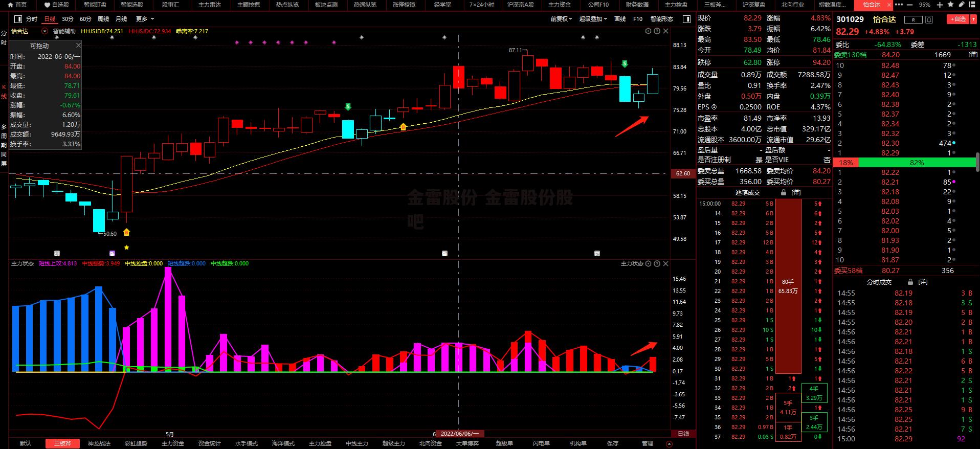Open the 超级叠加 overlay dropdown
Viewport: 980px width, 449px height.
tap(593, 19)
